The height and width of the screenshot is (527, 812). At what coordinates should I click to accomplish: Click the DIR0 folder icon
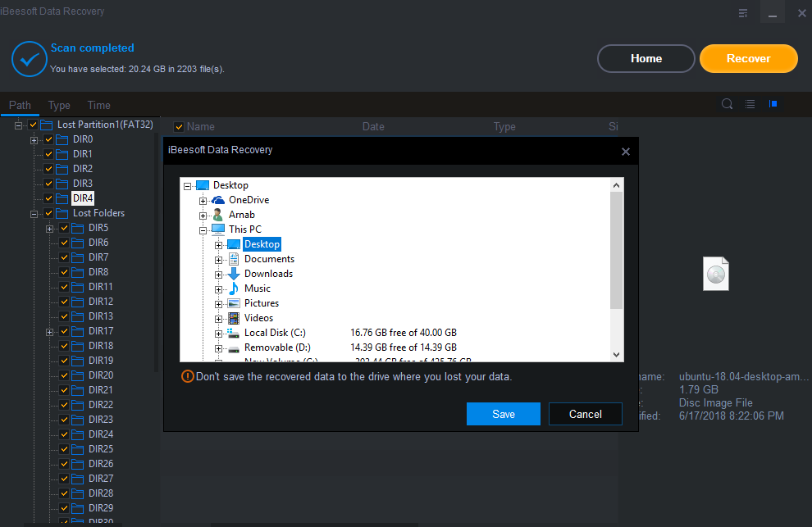62,139
